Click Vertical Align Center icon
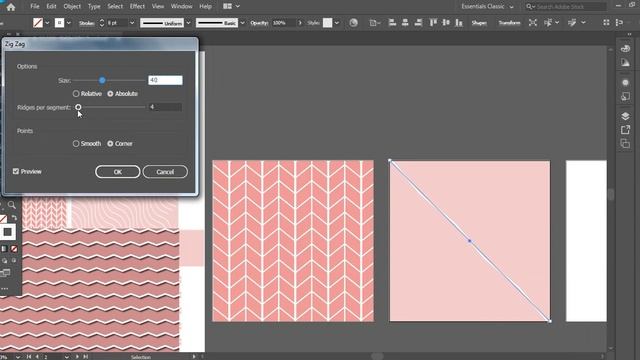640x360 pixels. click(446, 23)
